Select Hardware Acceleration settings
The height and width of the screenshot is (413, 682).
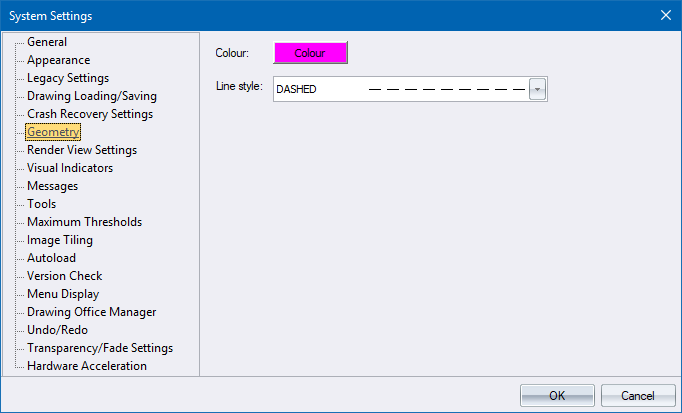tap(87, 366)
